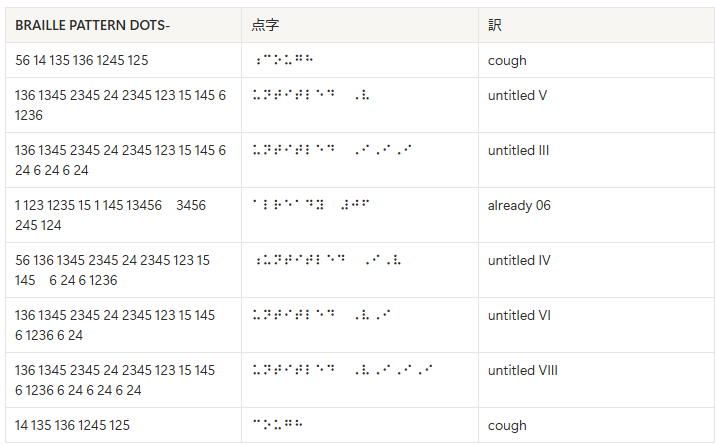The height and width of the screenshot is (445, 717).
Task: Click braille glyphs for untitled VIII
Action: tap(342, 370)
